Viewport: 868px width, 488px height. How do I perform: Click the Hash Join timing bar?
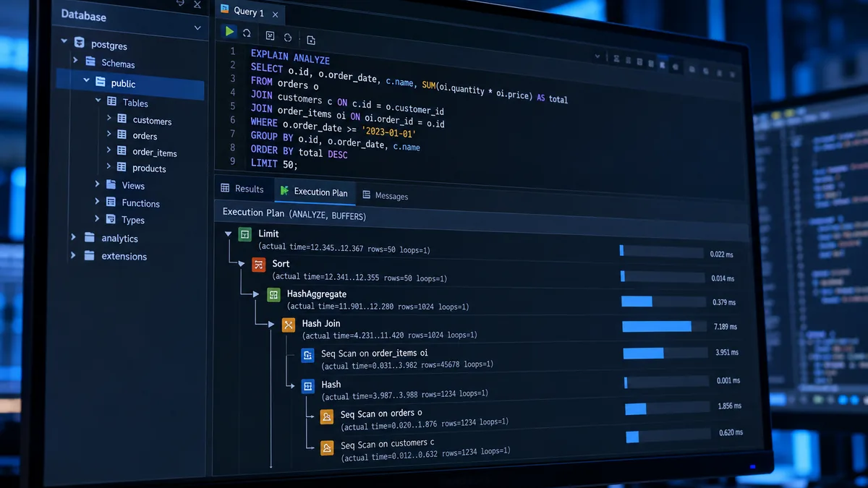664,327
